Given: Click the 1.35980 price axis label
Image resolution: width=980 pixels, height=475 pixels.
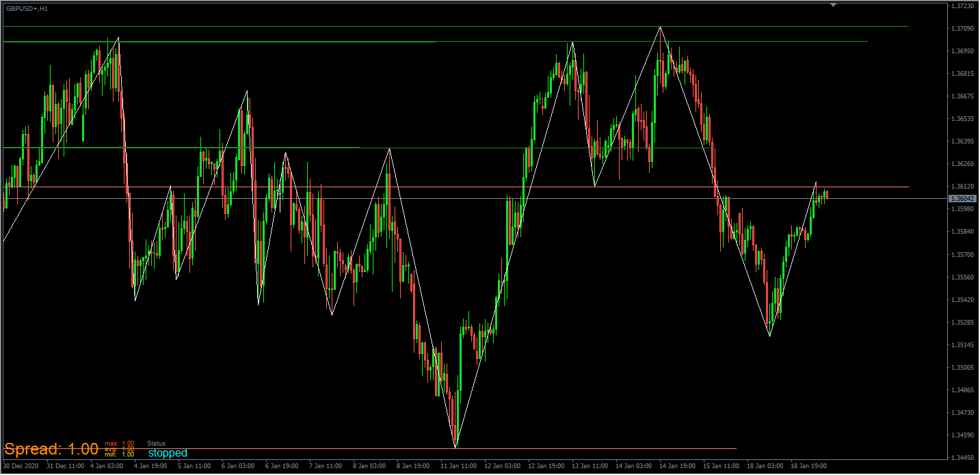Looking at the screenshot, I should point(962,208).
